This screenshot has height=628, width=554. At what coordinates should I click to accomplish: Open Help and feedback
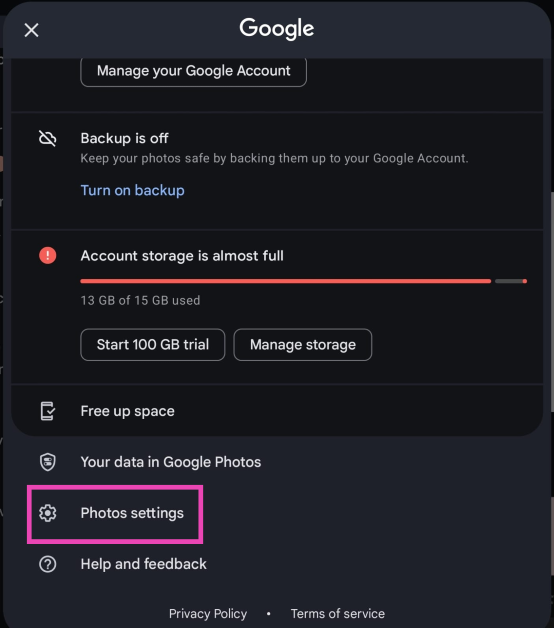tap(277, 564)
